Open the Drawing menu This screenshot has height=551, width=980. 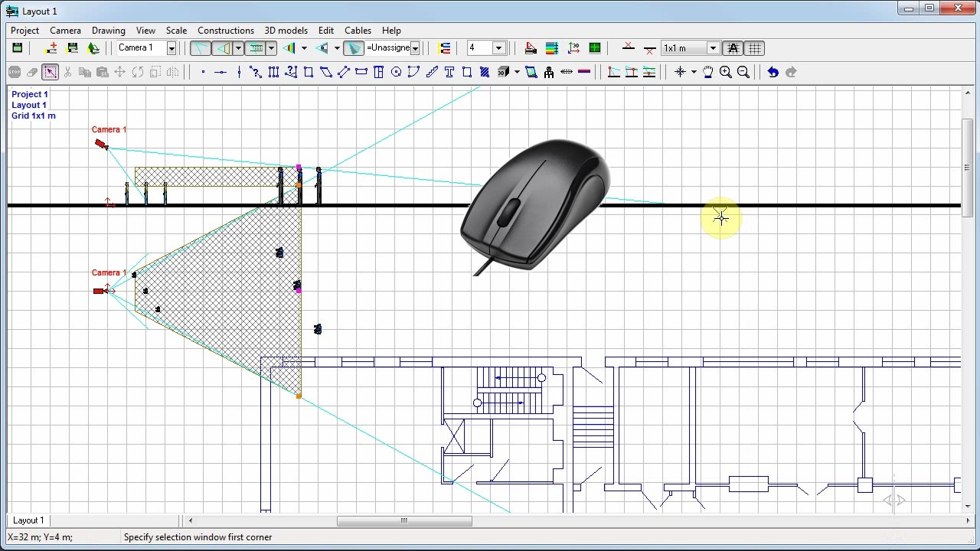109,31
